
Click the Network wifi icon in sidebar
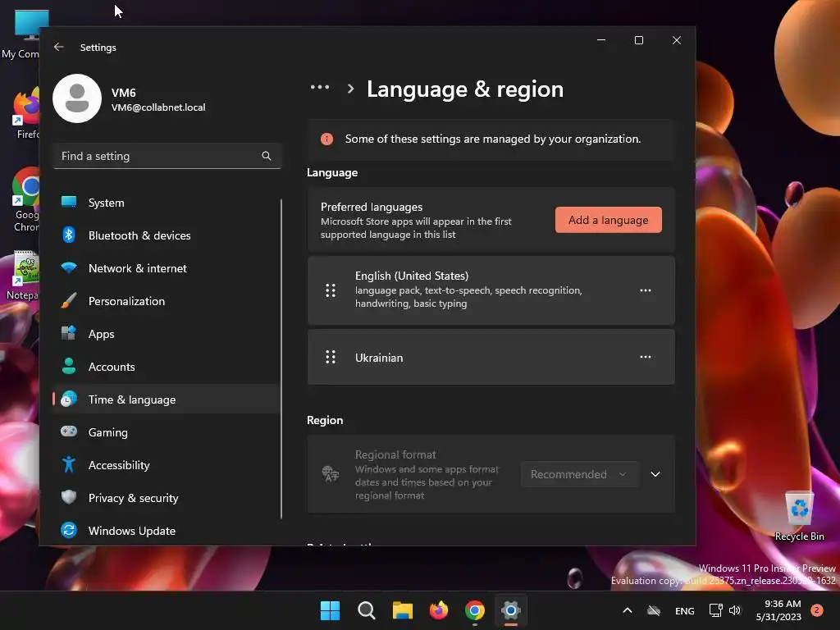pos(69,268)
